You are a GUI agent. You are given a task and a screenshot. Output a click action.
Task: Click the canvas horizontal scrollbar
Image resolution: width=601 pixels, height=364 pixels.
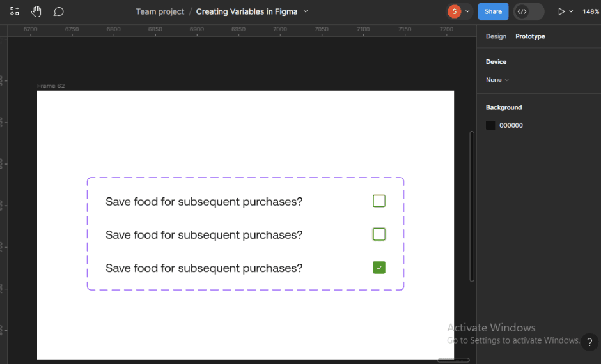coord(453,360)
